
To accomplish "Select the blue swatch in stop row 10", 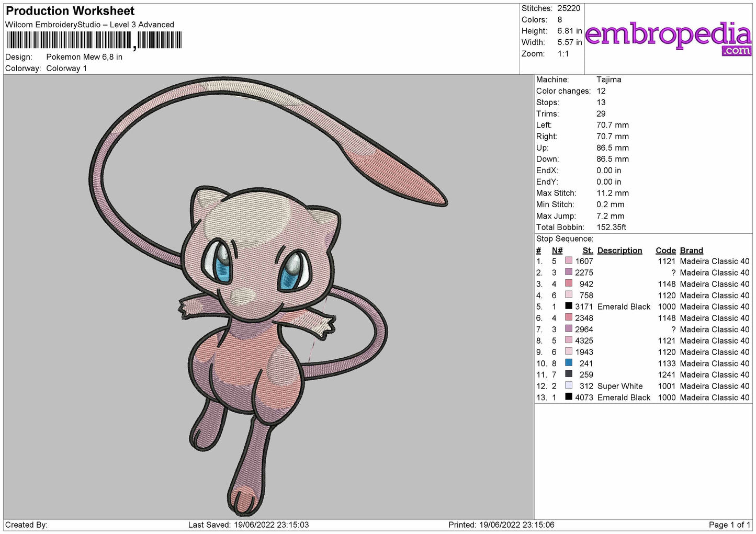I will (569, 362).
